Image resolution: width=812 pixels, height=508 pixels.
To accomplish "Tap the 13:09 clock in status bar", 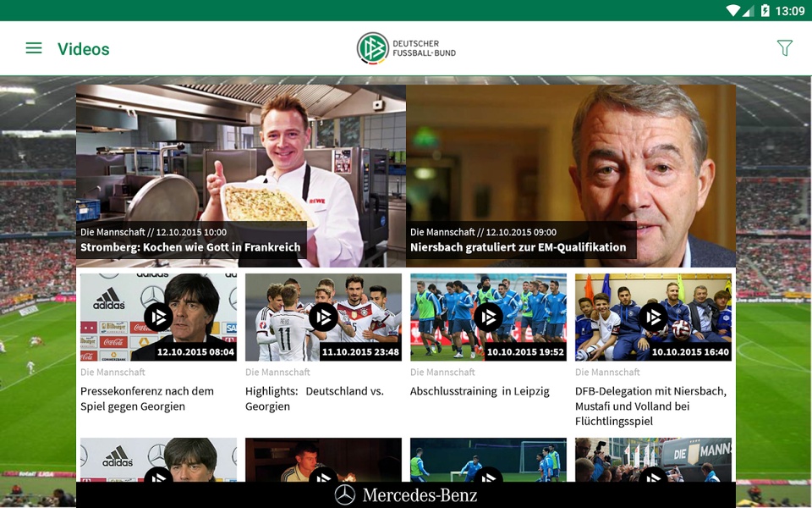I will pyautogui.click(x=790, y=11).
